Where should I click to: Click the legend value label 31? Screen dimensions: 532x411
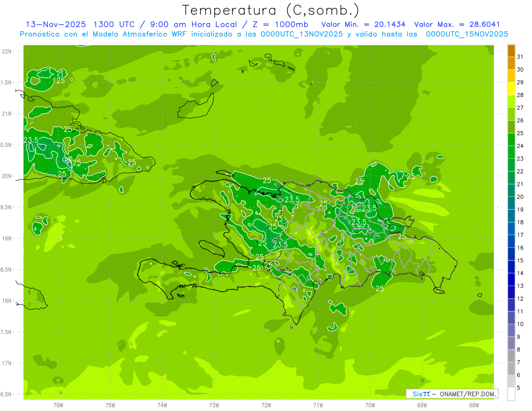(x=520, y=57)
